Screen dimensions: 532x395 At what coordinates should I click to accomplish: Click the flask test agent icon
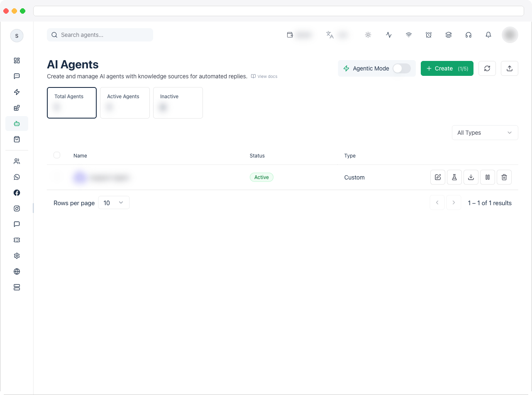pyautogui.click(x=454, y=177)
